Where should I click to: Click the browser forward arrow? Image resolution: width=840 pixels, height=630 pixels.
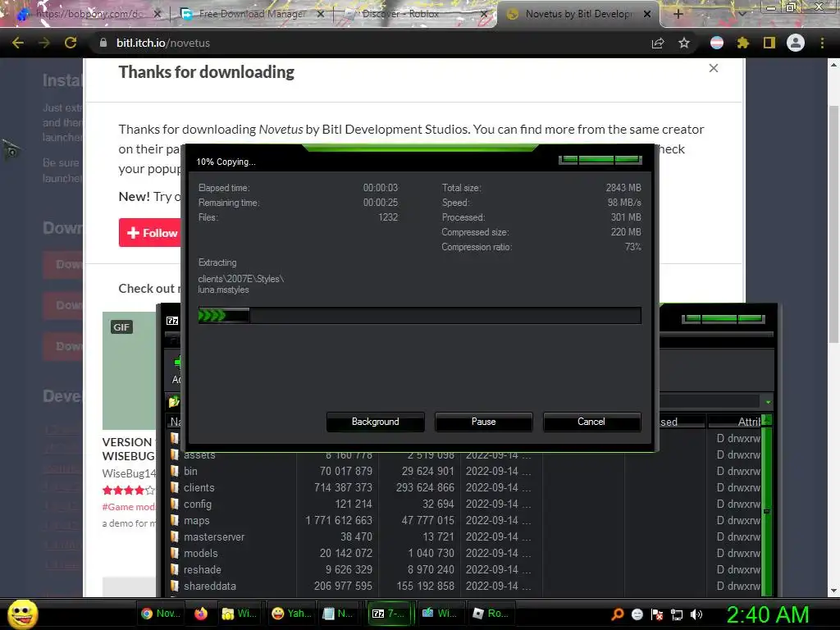coord(44,43)
